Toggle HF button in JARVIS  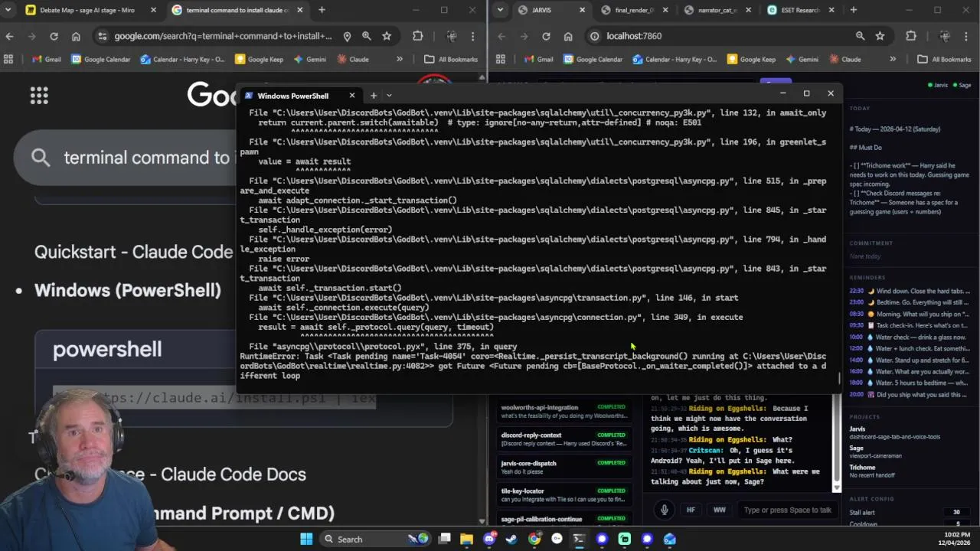[x=691, y=510]
